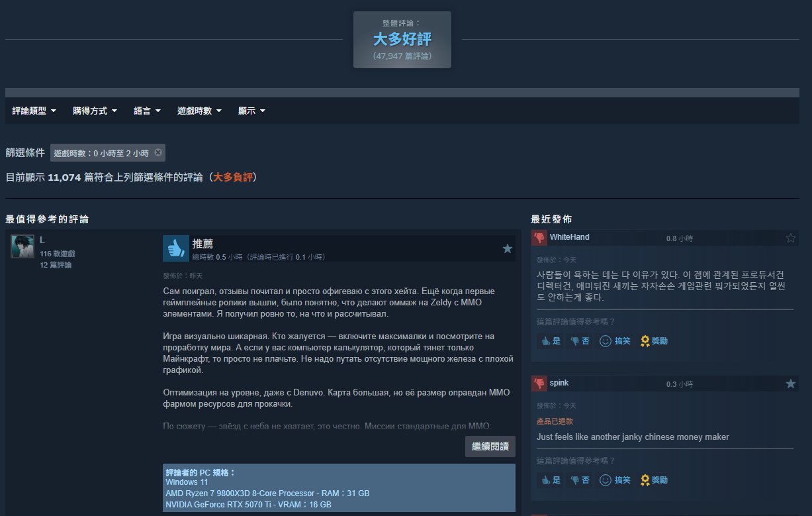Image resolution: width=812 pixels, height=516 pixels.
Task: Mark spink's review as 搞笑 (Funny)
Action: click(615, 480)
